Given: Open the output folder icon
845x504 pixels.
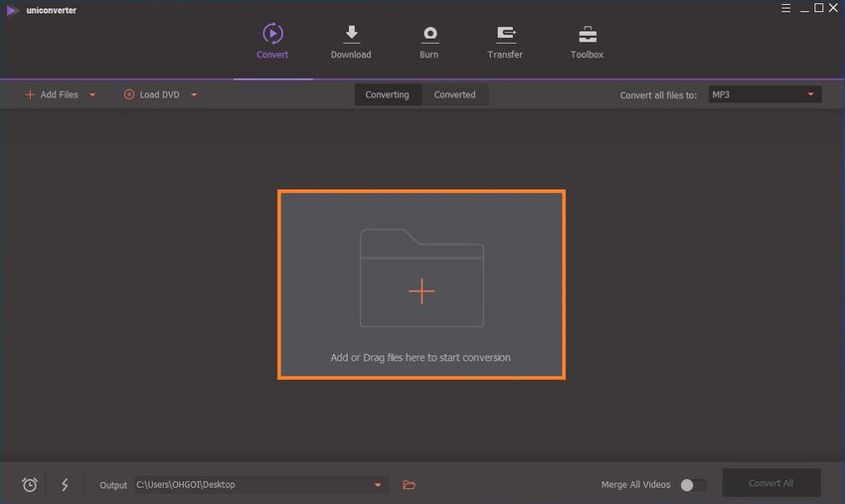Looking at the screenshot, I should click(x=409, y=484).
